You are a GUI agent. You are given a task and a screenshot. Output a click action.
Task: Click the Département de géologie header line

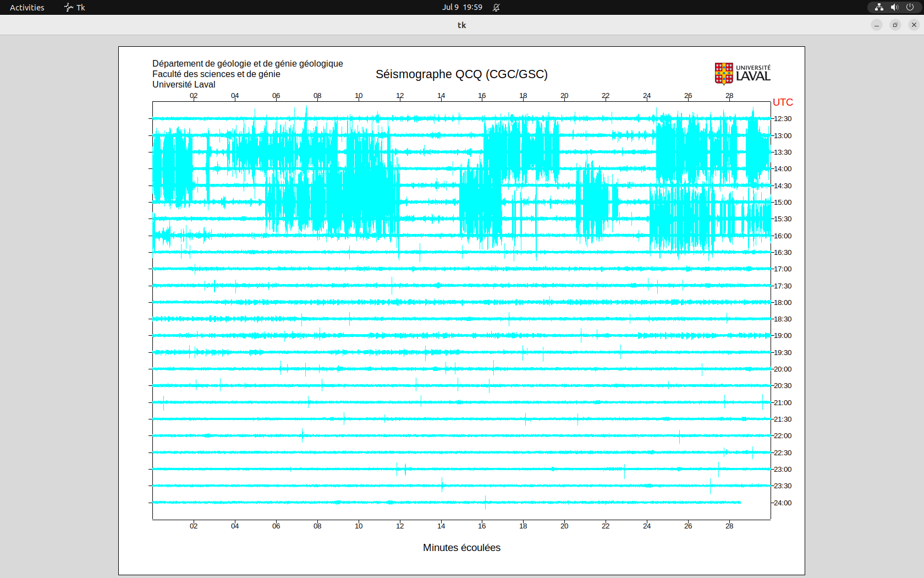[x=248, y=64]
